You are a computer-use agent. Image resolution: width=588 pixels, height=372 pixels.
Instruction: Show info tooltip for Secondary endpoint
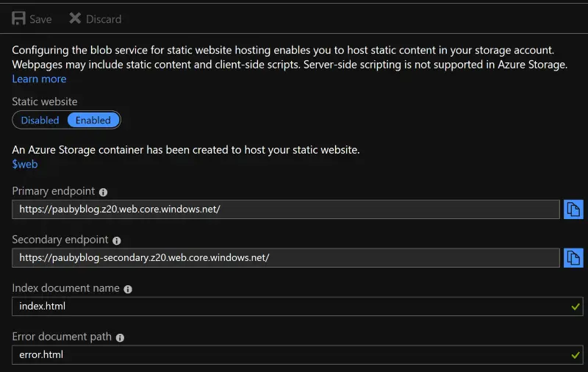(x=117, y=240)
